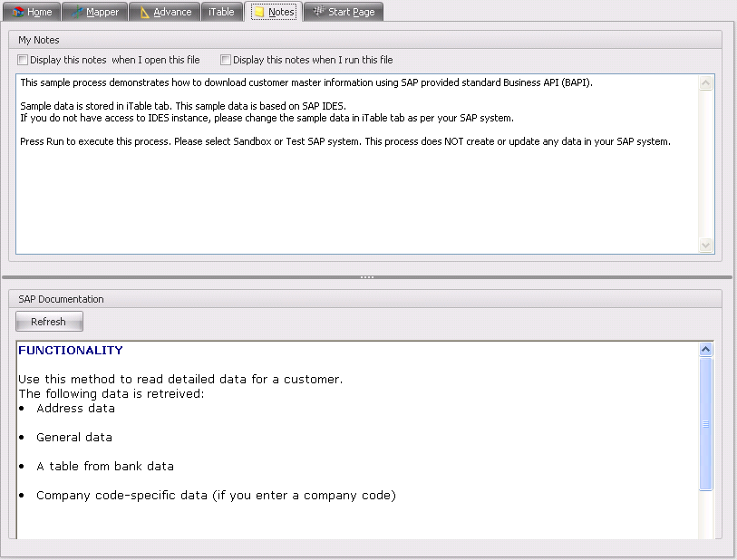Click the SAP Documentation scrollbar thumb
The image size is (737, 560).
point(705,424)
